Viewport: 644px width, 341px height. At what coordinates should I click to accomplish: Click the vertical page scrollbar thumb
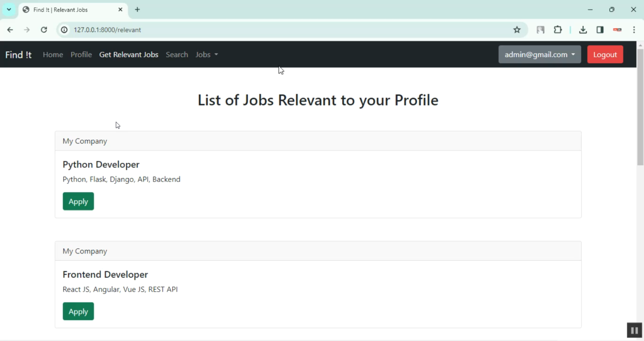click(x=640, y=107)
